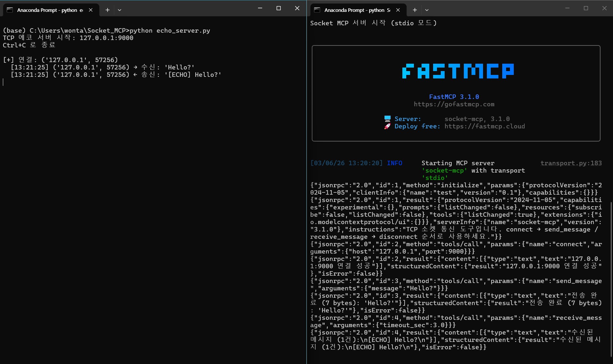Click the 'Ctrl+C 로 종료' line
Viewport: 613px width, 364px height.
click(29, 45)
